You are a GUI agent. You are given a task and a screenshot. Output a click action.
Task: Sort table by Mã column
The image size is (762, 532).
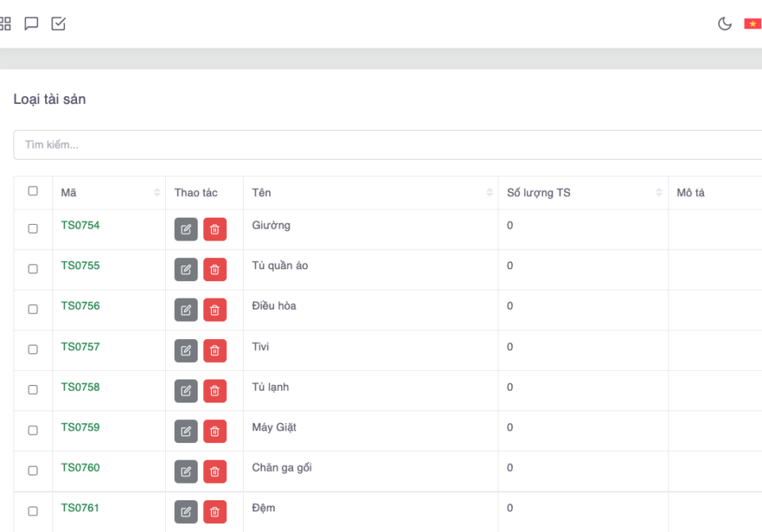coord(156,193)
